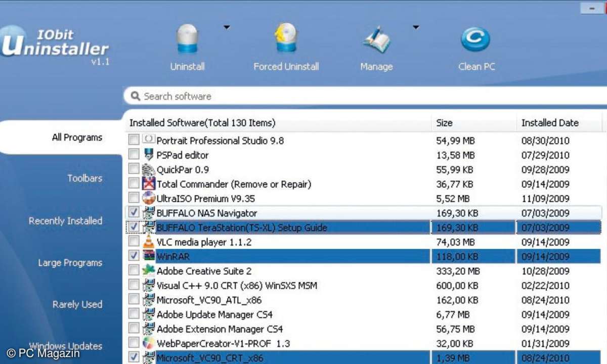
Task: Check the Portrait Professional Studio 9.8 checkbox
Action: [x=134, y=140]
